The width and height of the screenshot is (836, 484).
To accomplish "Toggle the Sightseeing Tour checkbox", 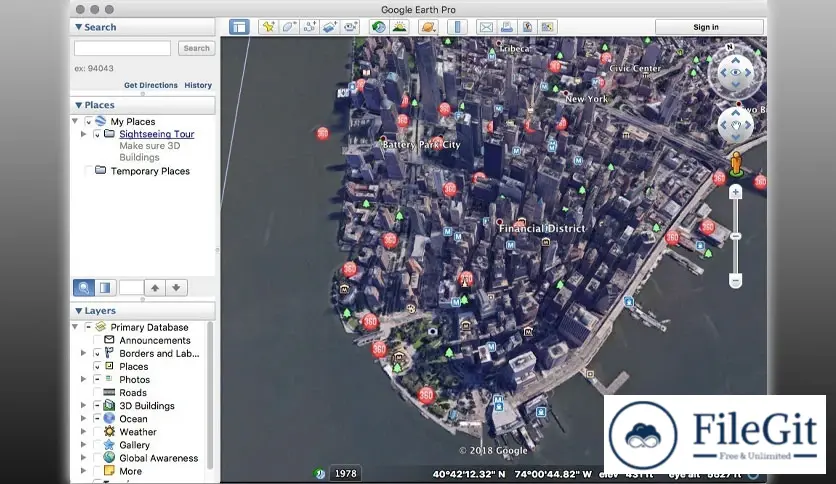I will [x=97, y=134].
